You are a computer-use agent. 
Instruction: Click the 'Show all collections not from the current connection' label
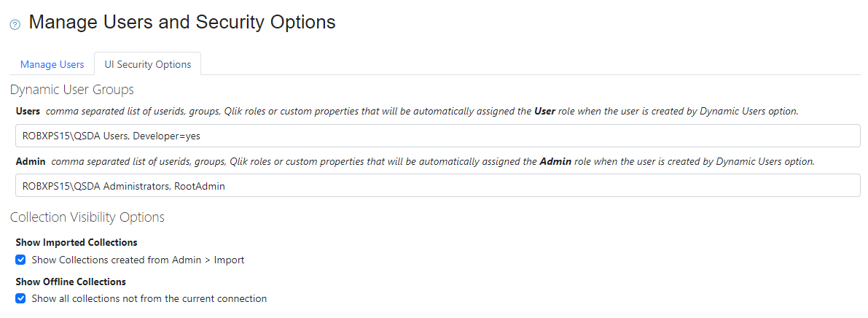[x=149, y=298]
